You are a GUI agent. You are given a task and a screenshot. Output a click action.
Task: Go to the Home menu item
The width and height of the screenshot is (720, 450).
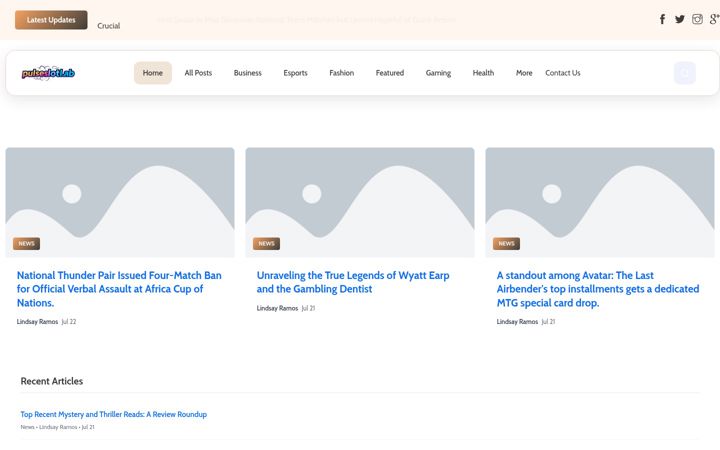tap(152, 73)
